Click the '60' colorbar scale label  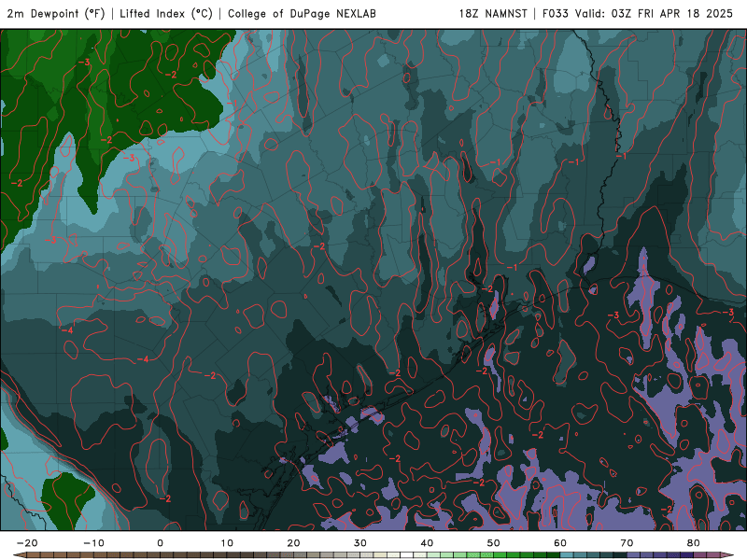pos(560,543)
